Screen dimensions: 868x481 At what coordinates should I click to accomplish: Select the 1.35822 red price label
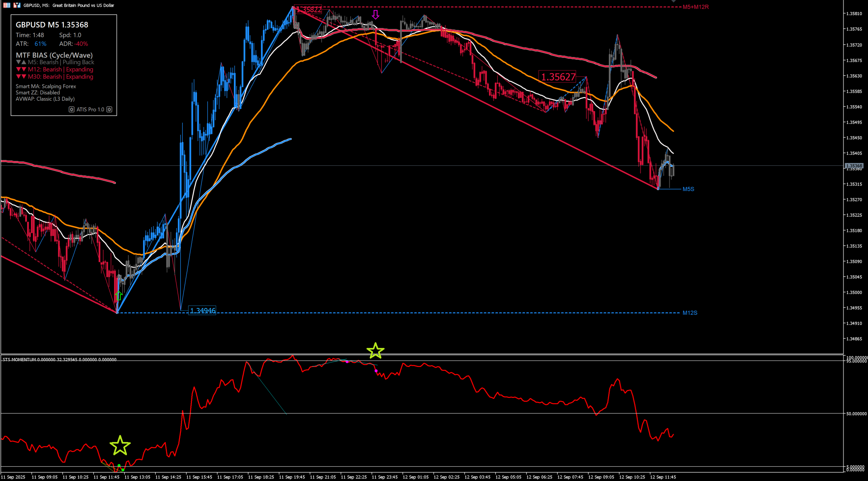pos(309,10)
